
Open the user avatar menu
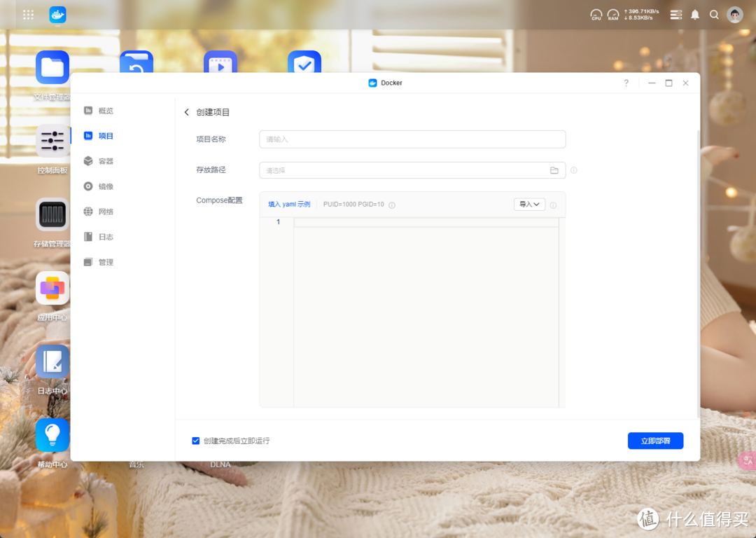click(734, 14)
